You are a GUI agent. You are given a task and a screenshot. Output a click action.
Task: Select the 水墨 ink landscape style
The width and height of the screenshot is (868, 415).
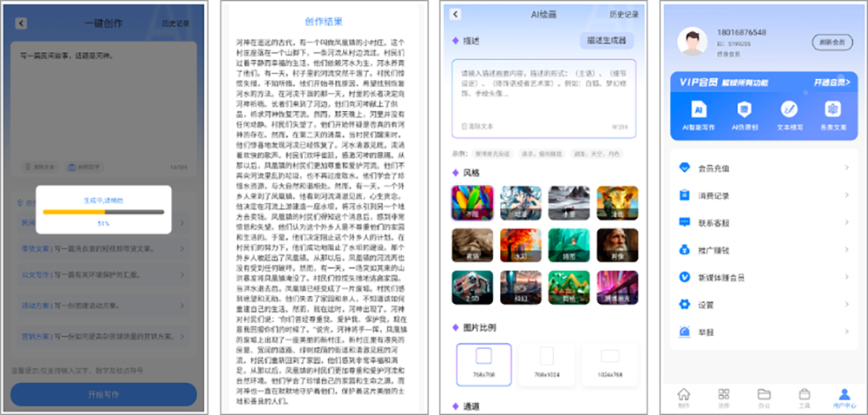pyautogui.click(x=569, y=203)
